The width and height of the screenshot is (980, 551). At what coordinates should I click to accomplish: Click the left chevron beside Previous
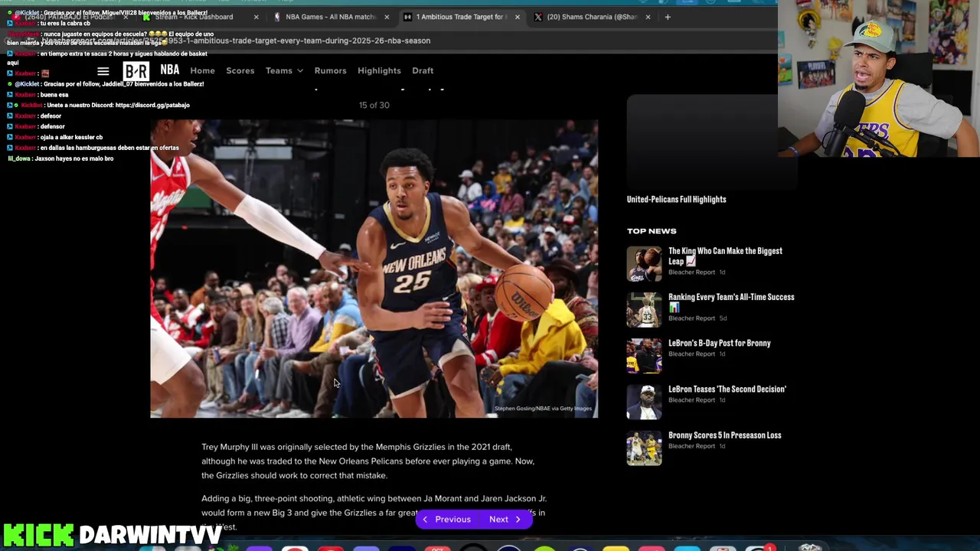[x=426, y=520]
